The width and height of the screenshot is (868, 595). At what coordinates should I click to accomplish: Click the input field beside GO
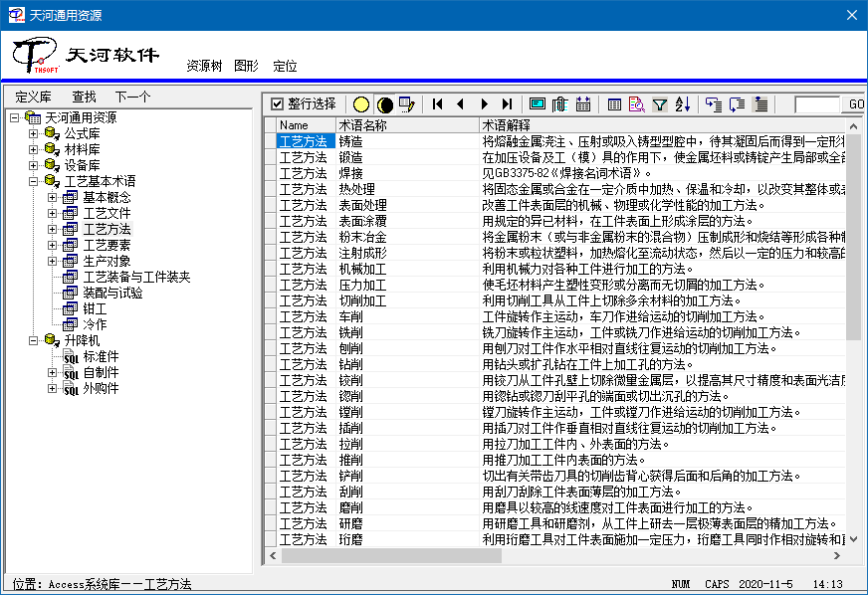click(817, 104)
